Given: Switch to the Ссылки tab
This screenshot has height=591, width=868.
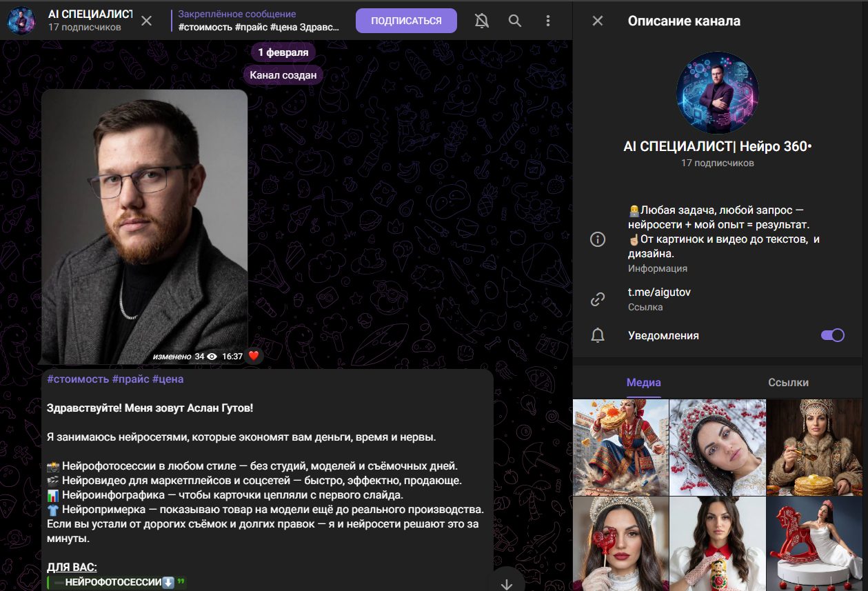Looking at the screenshot, I should (x=788, y=383).
